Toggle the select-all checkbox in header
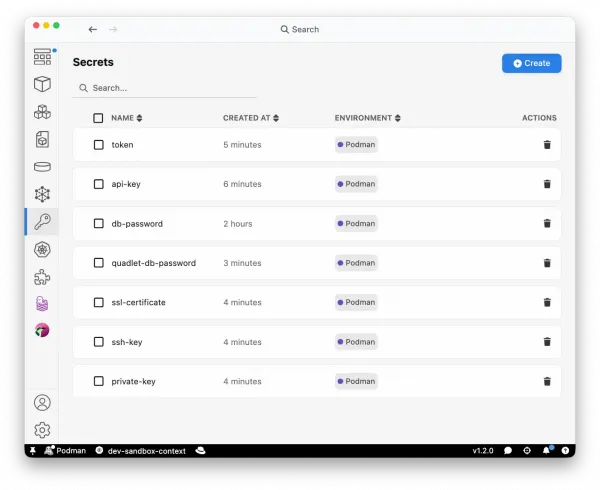This screenshot has width=600, height=490. (x=98, y=118)
